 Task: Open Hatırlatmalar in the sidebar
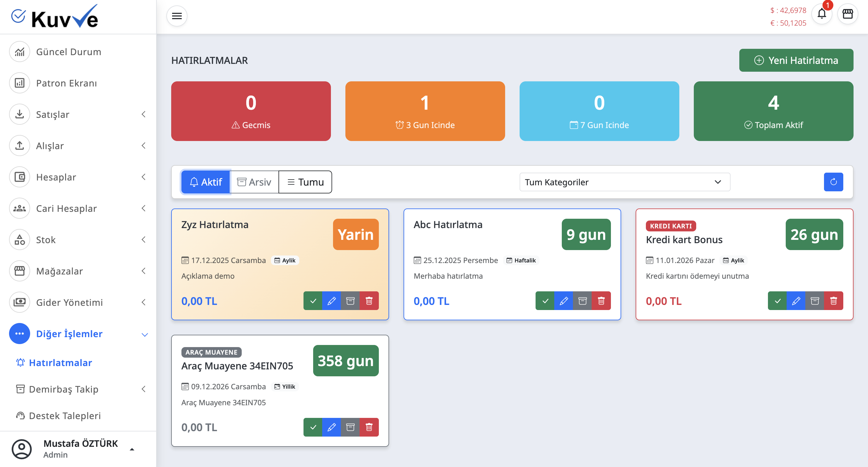click(60, 362)
